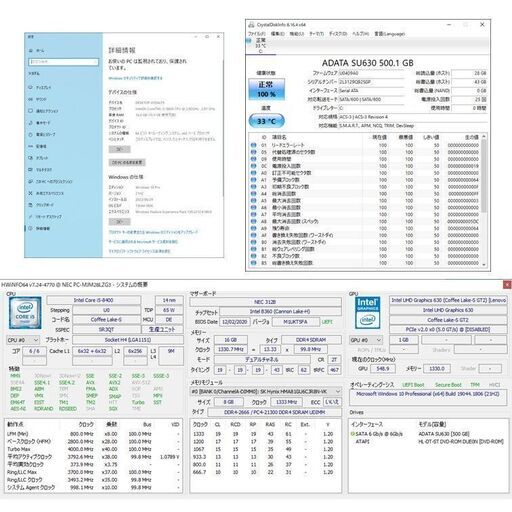512x512 pixels.
Task: Click the Intel Graphics logo in HWiNFO
Action: pyautogui.click(x=367, y=313)
